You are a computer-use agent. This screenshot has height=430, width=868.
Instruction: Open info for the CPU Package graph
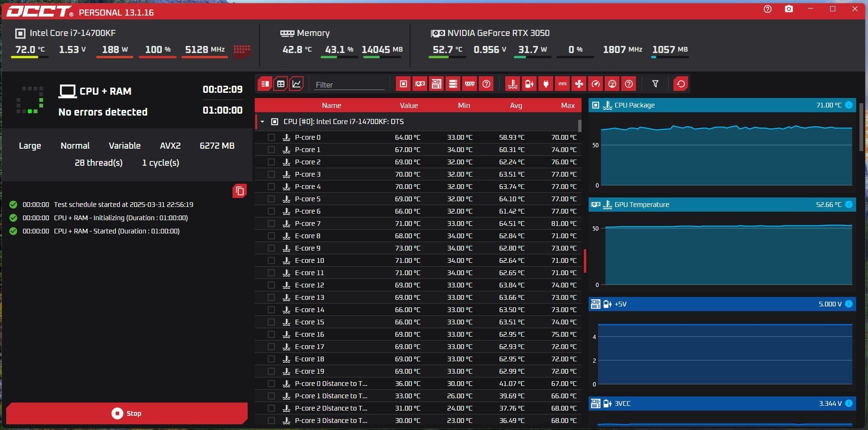click(x=849, y=105)
